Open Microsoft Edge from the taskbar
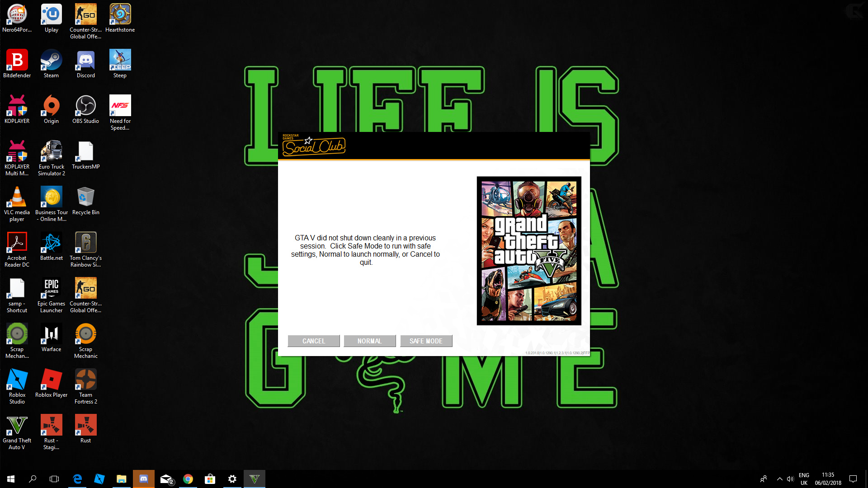The height and width of the screenshot is (488, 868). coord(77,479)
